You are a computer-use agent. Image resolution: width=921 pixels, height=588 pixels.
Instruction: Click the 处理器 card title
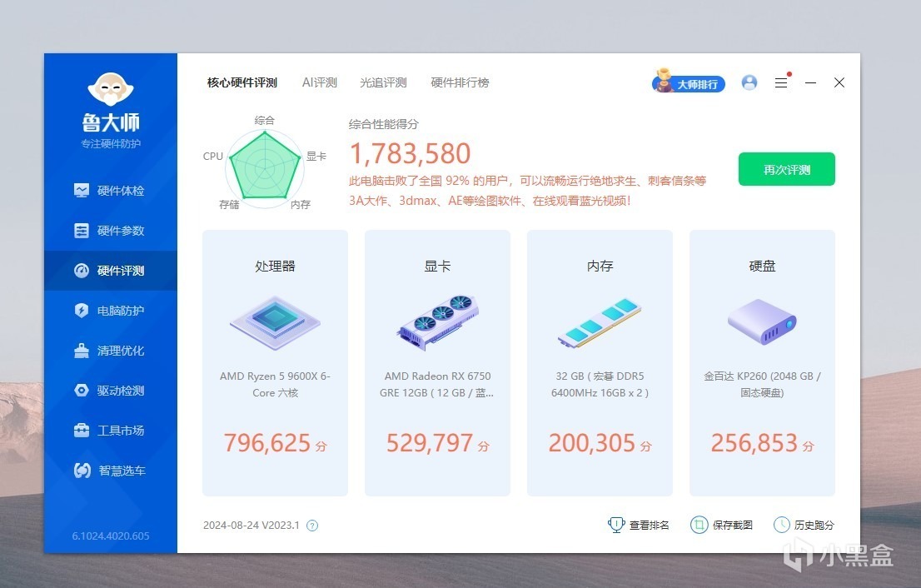click(275, 266)
